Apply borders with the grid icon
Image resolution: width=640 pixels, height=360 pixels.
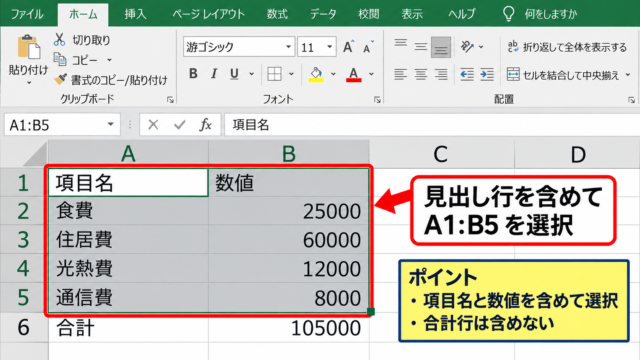click(274, 74)
